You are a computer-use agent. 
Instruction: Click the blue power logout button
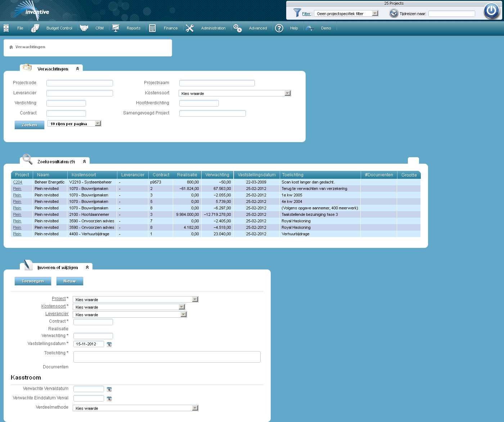coord(491,11)
